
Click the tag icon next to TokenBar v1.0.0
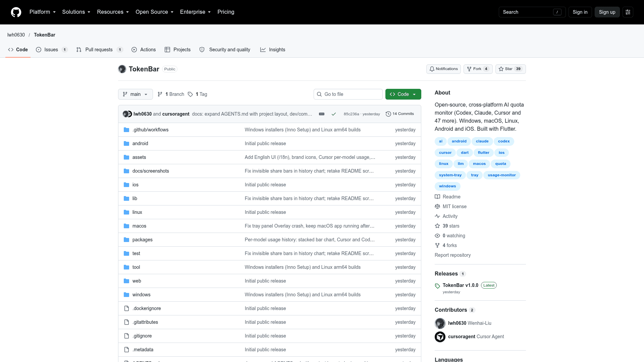click(x=437, y=286)
